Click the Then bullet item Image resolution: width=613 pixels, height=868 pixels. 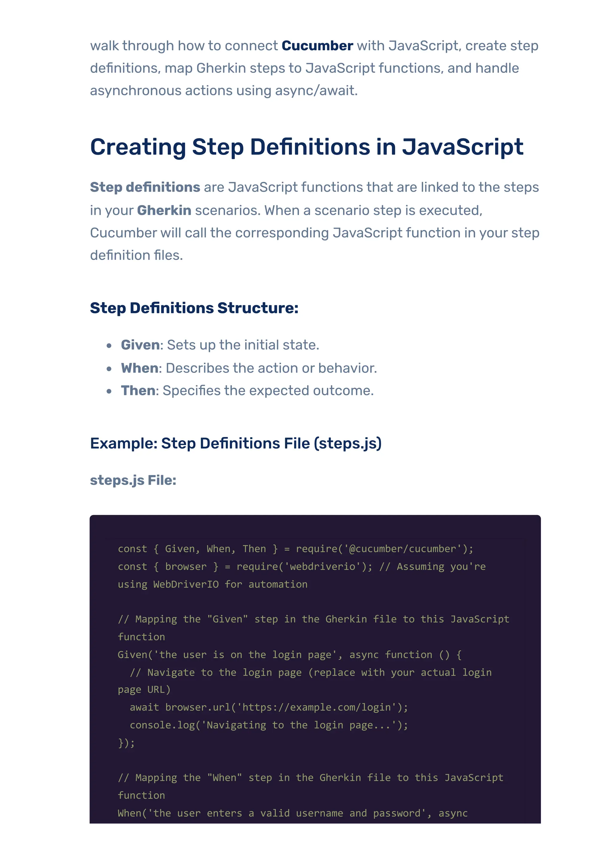[x=247, y=391]
